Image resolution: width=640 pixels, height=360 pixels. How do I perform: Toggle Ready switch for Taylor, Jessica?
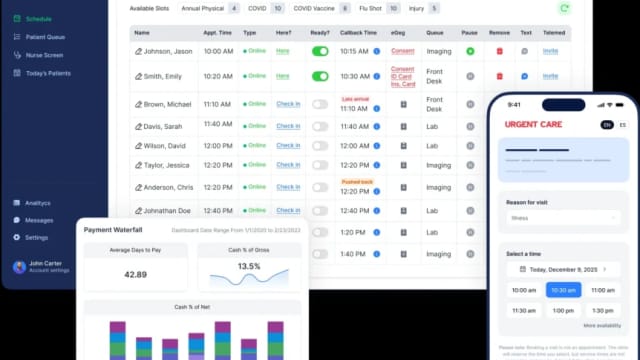[x=320, y=165]
